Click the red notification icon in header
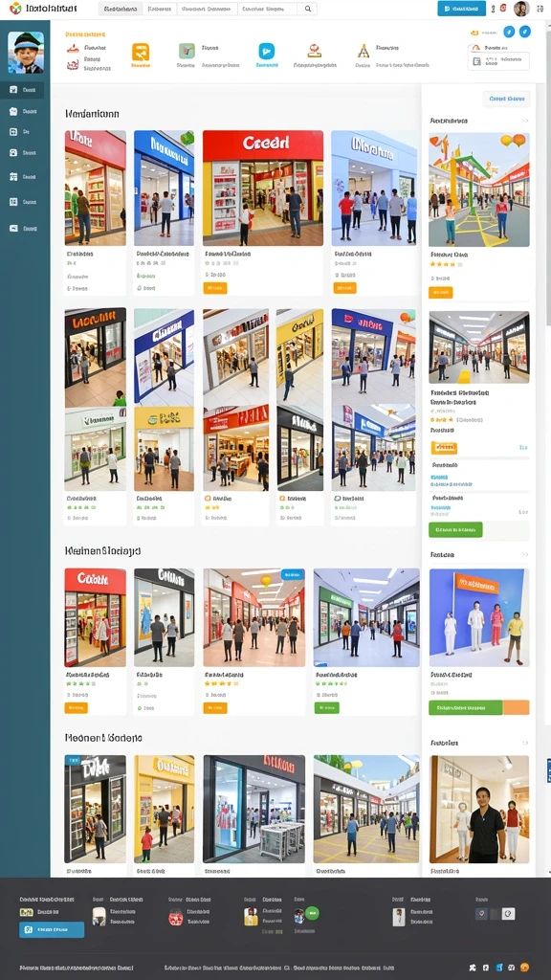 point(503,8)
